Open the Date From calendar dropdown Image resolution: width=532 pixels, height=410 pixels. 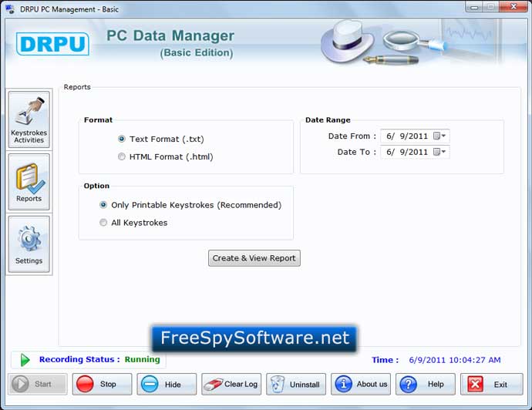tap(439, 136)
